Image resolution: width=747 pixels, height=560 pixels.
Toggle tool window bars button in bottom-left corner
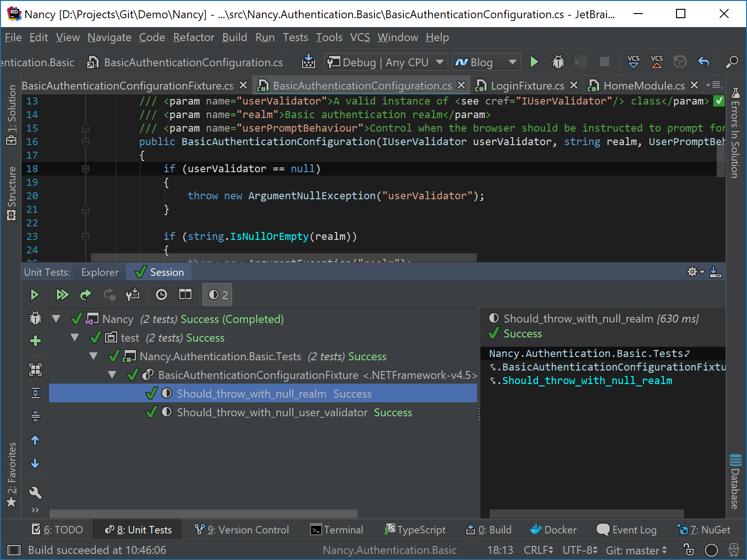[14, 550]
